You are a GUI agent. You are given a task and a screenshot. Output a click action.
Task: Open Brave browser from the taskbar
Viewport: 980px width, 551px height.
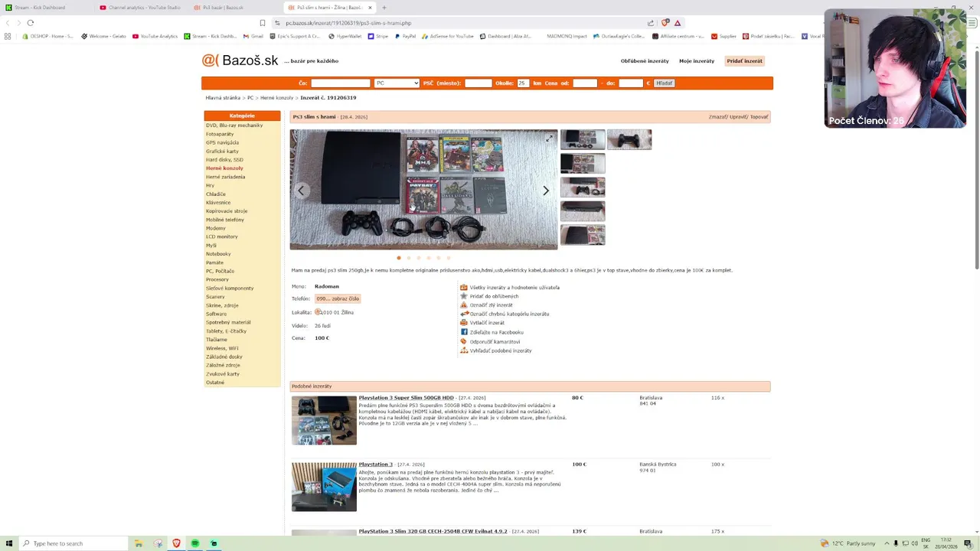click(176, 543)
